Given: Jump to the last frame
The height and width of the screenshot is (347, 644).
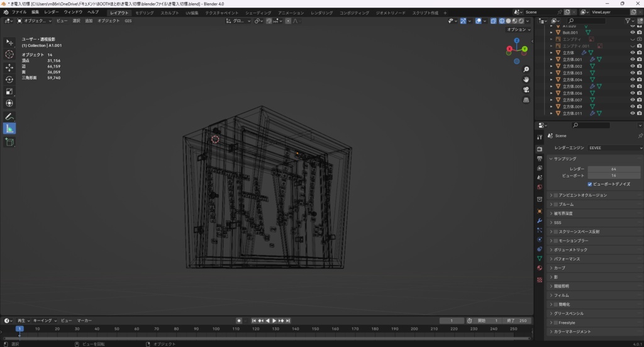Looking at the screenshot, I should coord(288,321).
